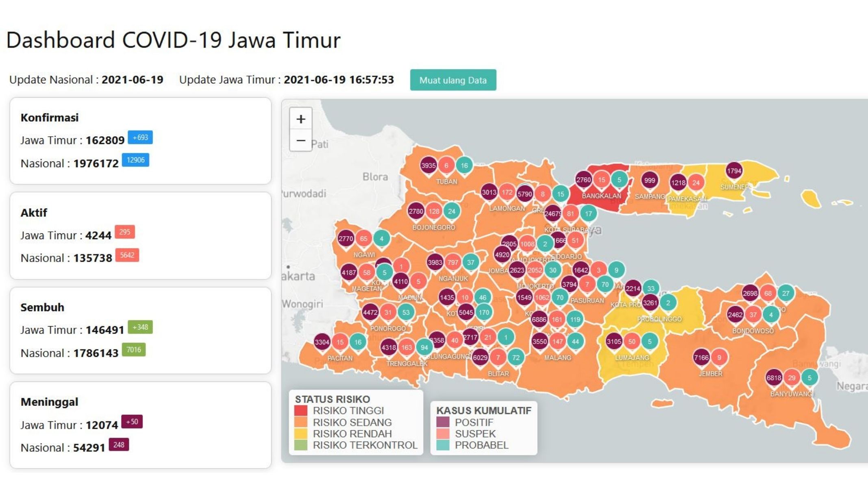The height and width of the screenshot is (488, 868).
Task: Select the dark purple positive marker over Tuban
Action: tap(429, 165)
